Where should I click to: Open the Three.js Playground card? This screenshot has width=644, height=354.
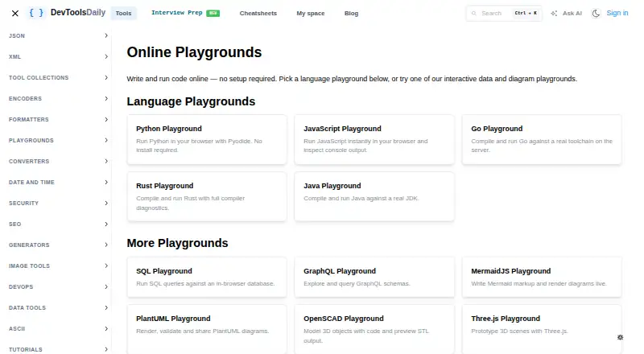pyautogui.click(x=542, y=329)
